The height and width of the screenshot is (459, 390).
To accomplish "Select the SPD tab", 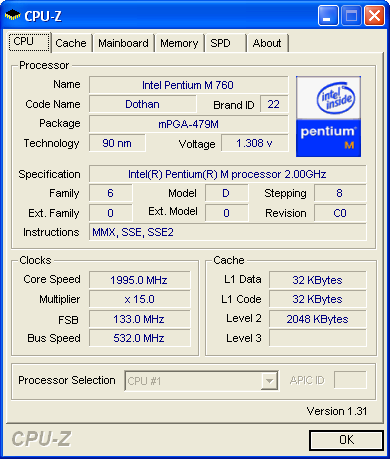I will point(225,43).
